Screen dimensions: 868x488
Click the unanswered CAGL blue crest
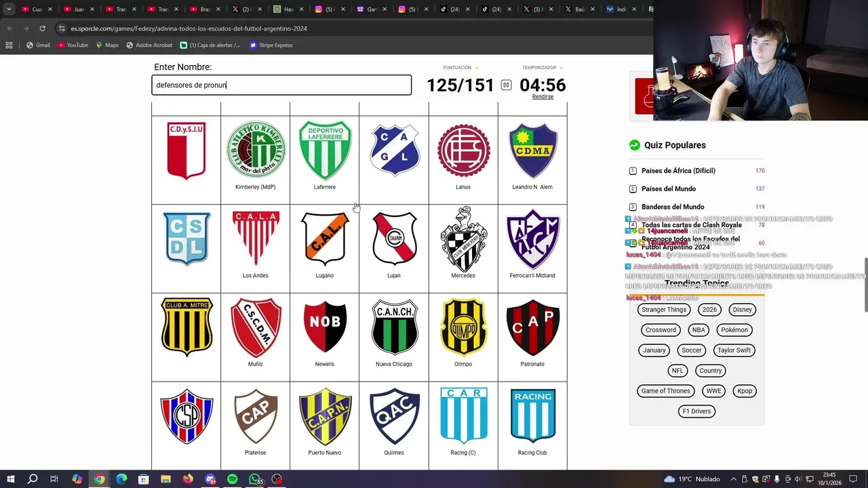(394, 150)
